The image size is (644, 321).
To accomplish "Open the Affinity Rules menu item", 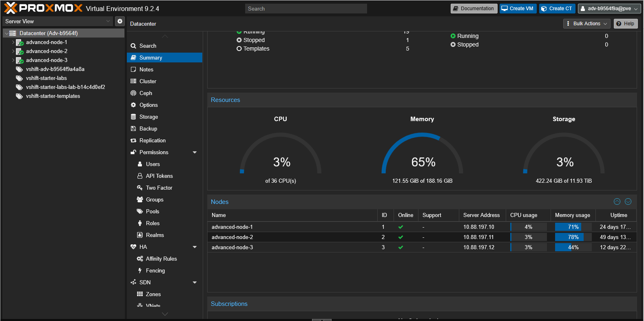I will pyautogui.click(x=164, y=259).
